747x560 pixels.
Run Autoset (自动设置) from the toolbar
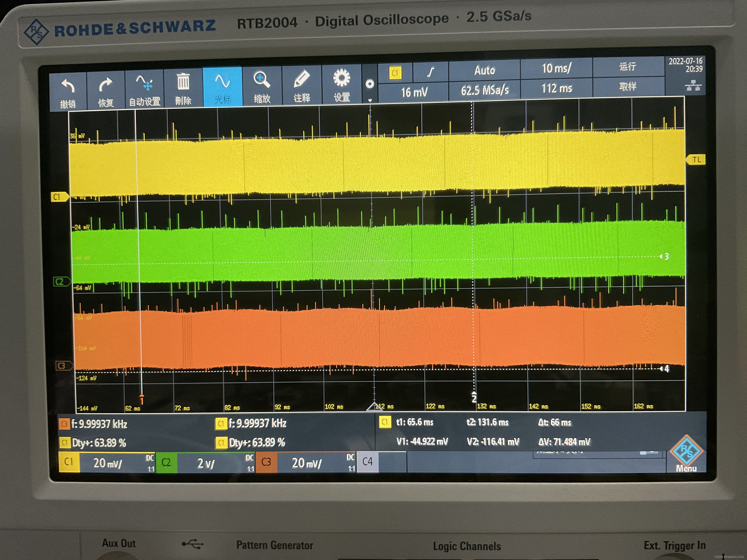point(144,89)
